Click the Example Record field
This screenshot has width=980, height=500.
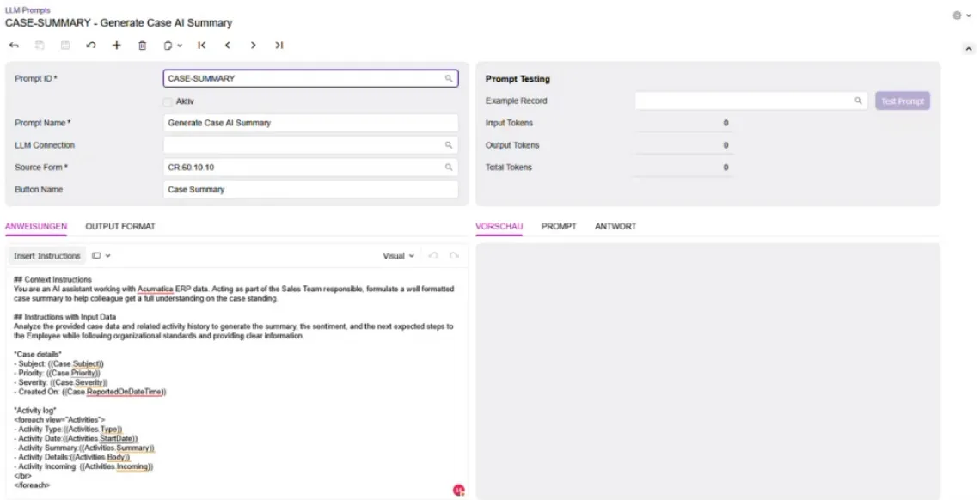(750, 101)
